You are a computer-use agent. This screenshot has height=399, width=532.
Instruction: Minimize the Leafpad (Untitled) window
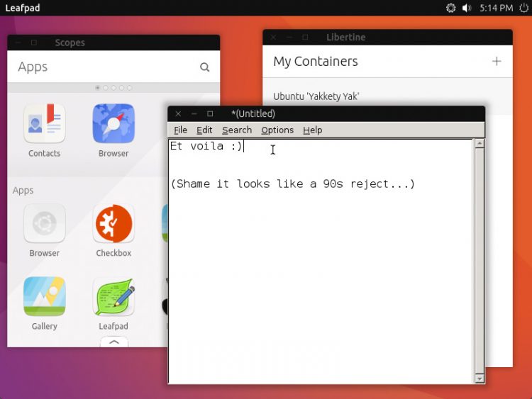click(x=194, y=114)
